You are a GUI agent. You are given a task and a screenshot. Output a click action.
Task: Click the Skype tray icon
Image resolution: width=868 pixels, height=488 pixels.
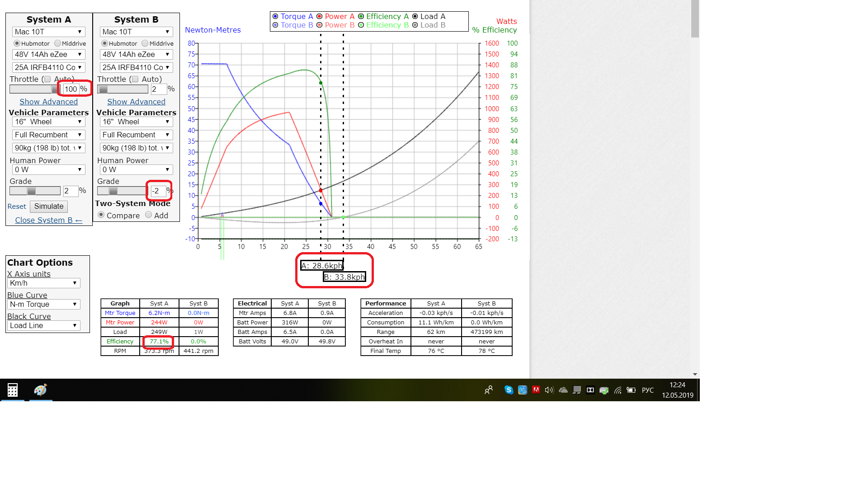coord(509,390)
